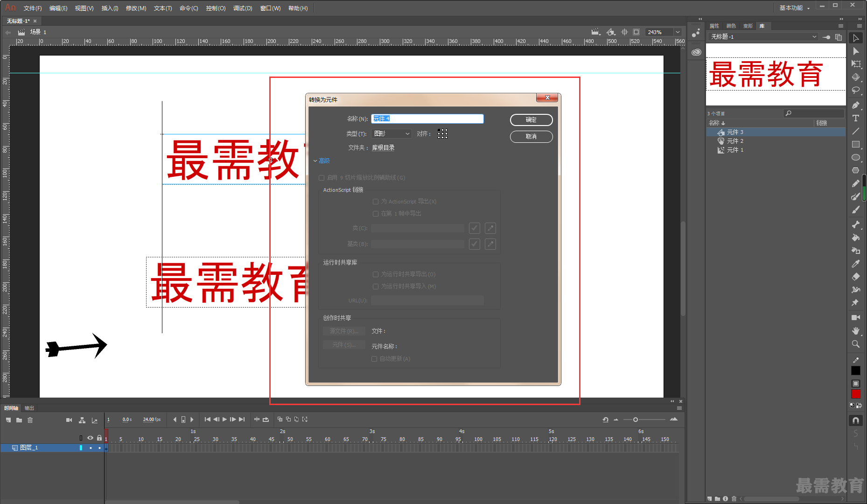
Task: Toggle Snap to Objects magnet
Action: click(856, 420)
